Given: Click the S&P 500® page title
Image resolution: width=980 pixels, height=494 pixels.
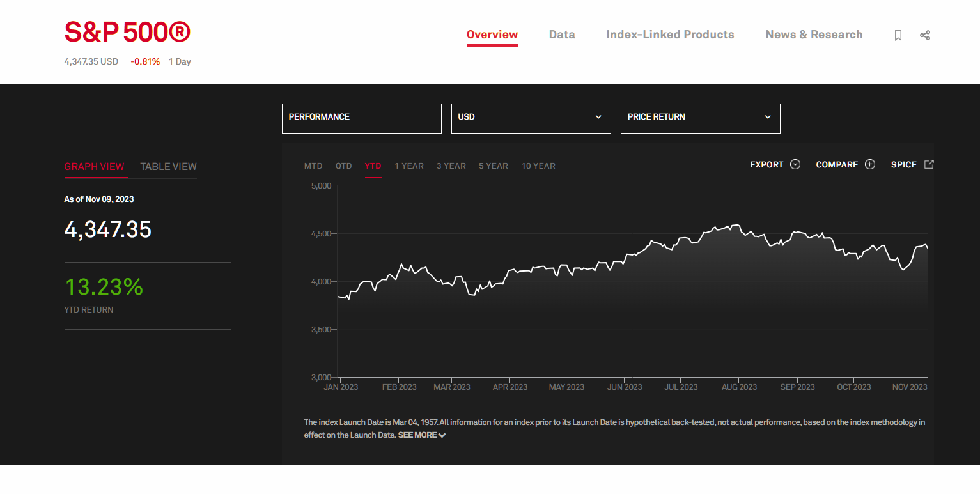Looking at the screenshot, I should [127, 32].
